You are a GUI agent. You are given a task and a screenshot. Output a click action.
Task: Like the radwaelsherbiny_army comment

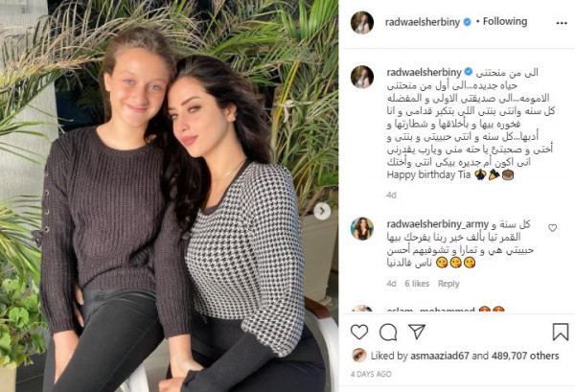point(552,228)
